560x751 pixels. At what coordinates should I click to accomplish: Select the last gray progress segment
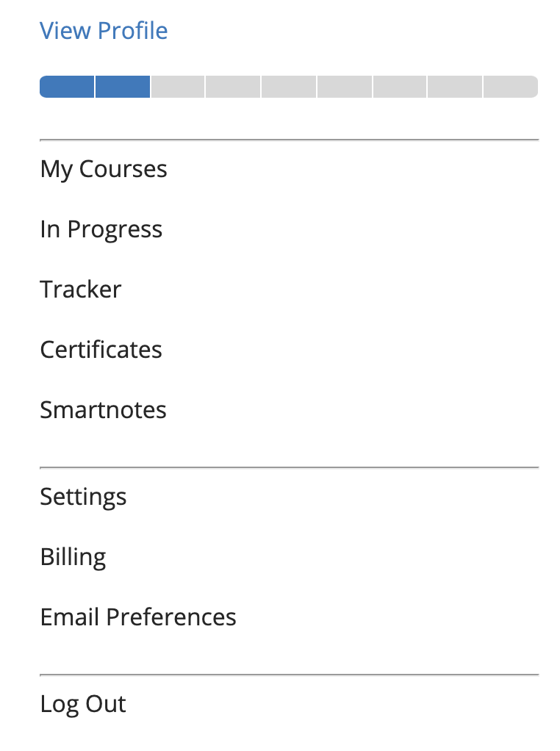click(511, 87)
